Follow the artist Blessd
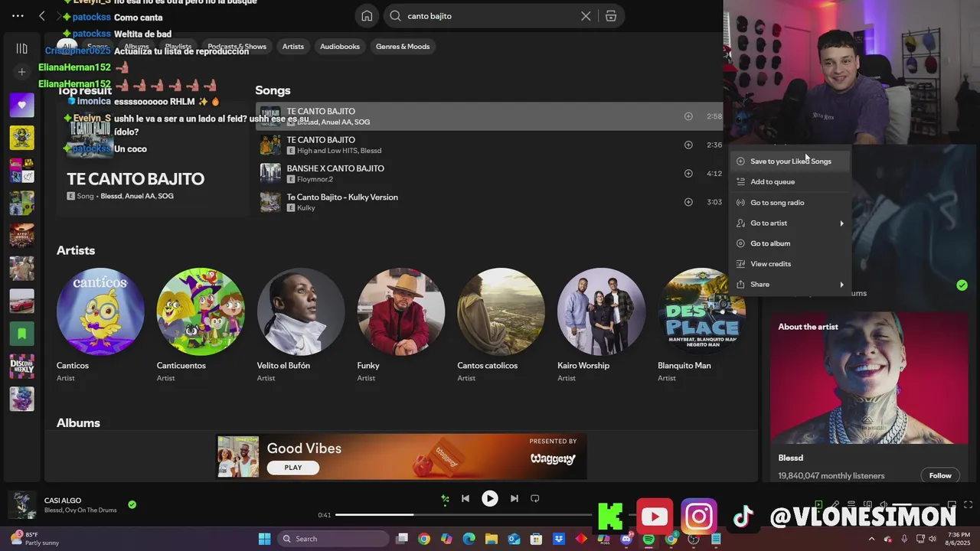Screen dimensions: 980x551 click(x=940, y=475)
